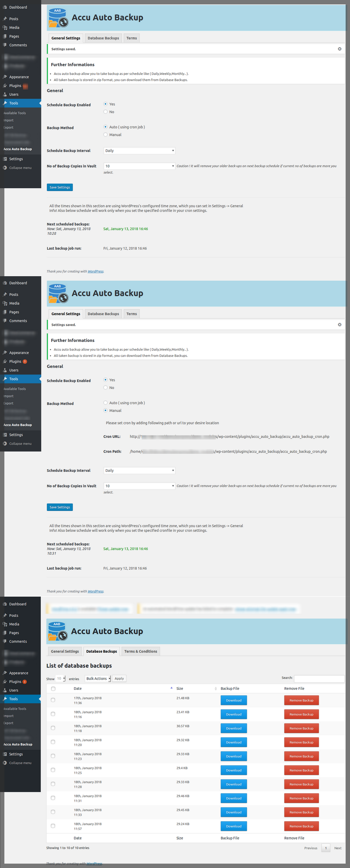Open Database Backups tab on Now 10:28 screen
This screenshot has height=868, width=350.
pyautogui.click(x=103, y=38)
